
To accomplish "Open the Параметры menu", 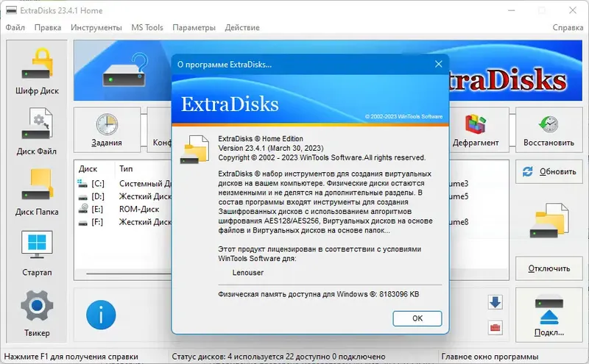I will click(x=194, y=27).
